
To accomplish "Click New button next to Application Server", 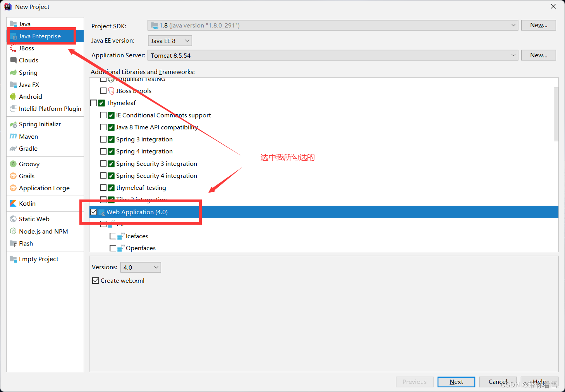I will (539, 55).
